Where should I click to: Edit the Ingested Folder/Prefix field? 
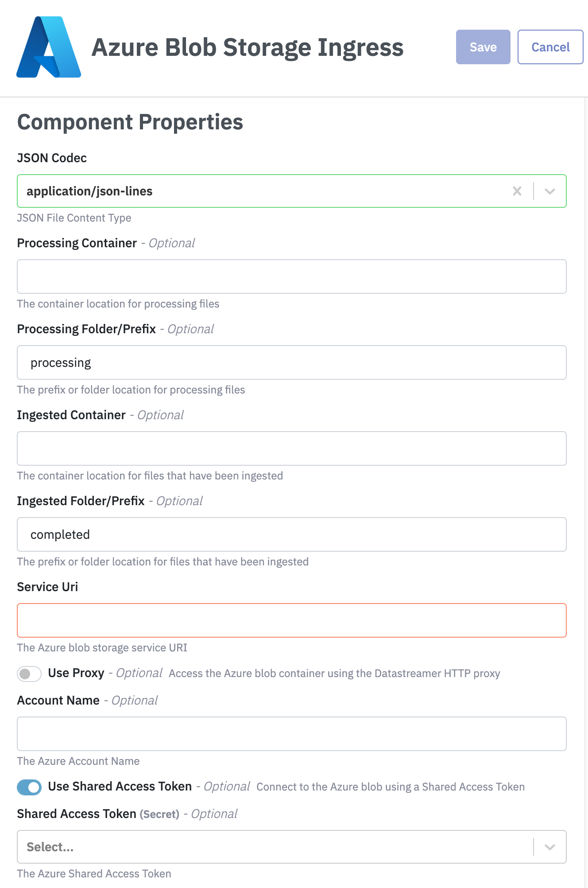point(291,534)
